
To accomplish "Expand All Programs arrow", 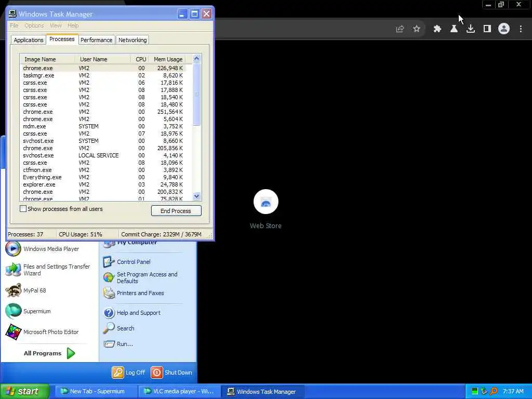I will coord(71,353).
